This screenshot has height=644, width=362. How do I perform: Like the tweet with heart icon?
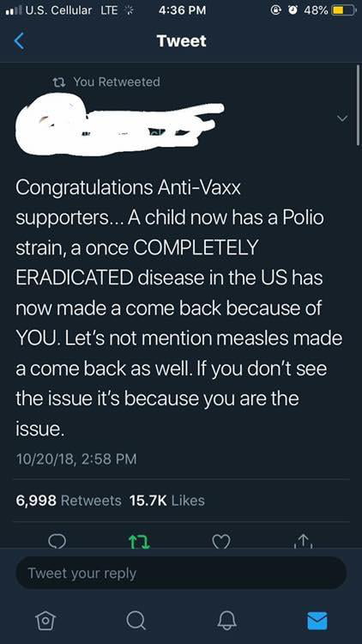[x=221, y=542]
